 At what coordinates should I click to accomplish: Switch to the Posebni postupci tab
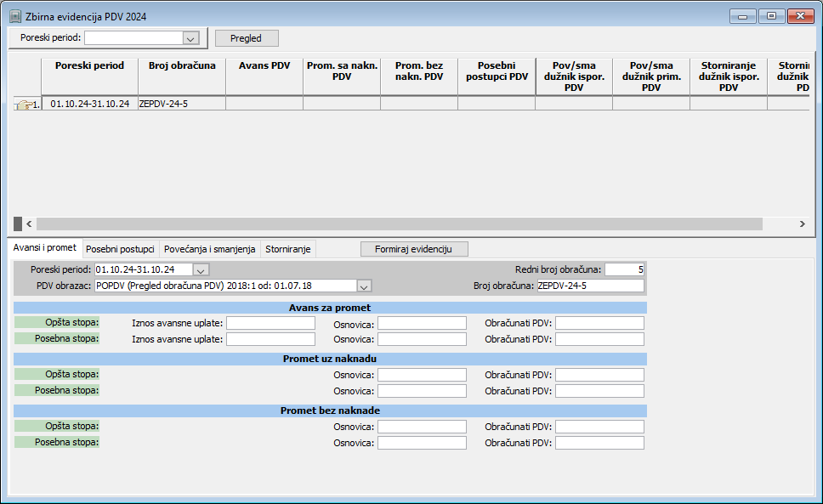120,249
